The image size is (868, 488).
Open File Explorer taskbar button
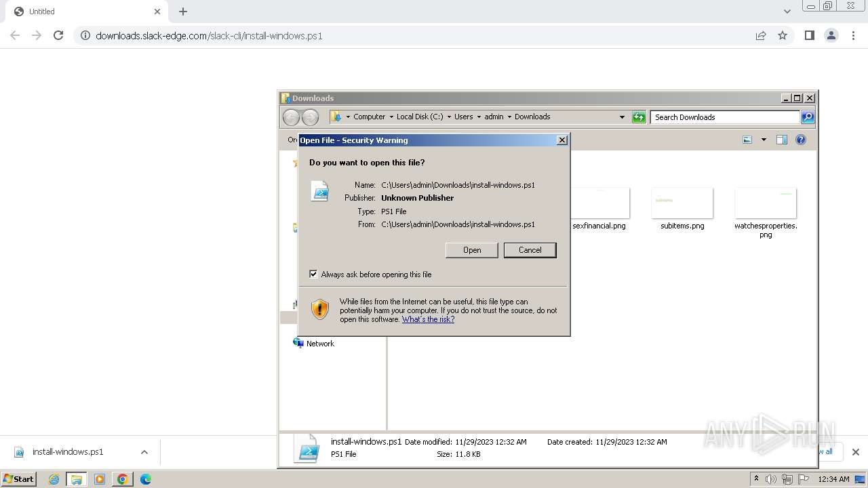click(77, 479)
